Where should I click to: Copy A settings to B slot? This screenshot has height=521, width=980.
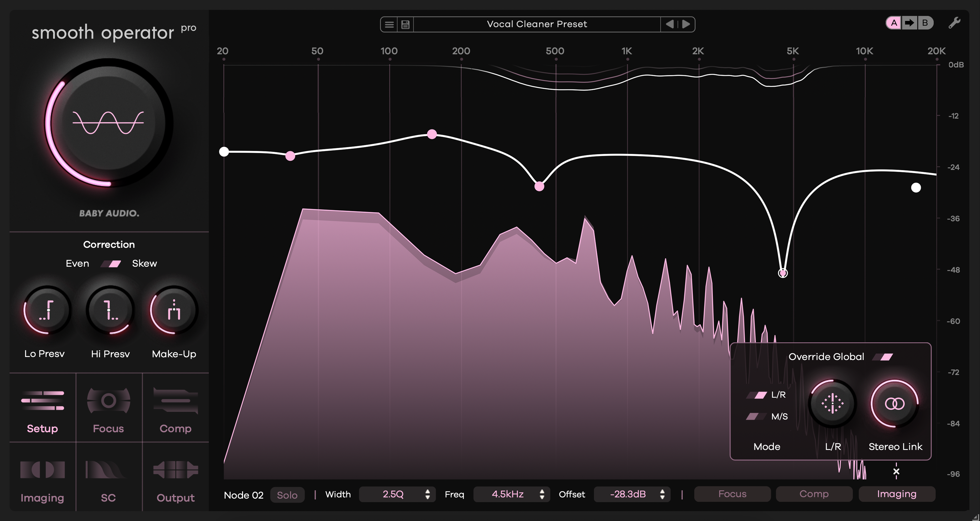point(909,23)
